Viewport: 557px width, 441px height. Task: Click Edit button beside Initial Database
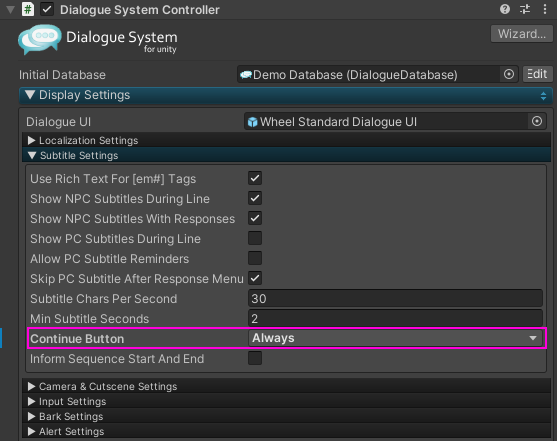coord(537,74)
